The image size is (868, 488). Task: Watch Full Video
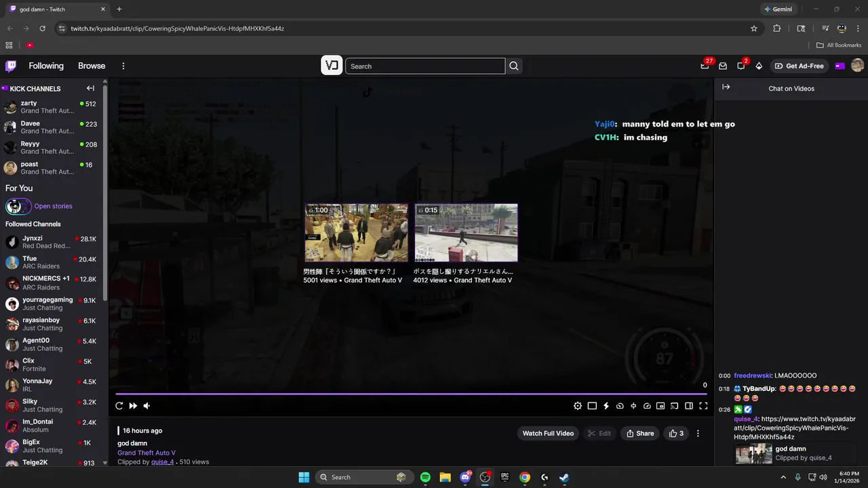click(x=548, y=433)
